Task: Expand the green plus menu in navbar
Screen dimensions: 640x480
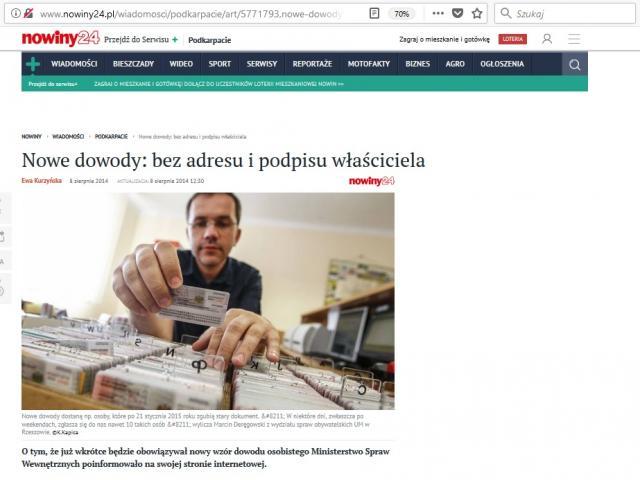Action: pyautogui.click(x=33, y=64)
